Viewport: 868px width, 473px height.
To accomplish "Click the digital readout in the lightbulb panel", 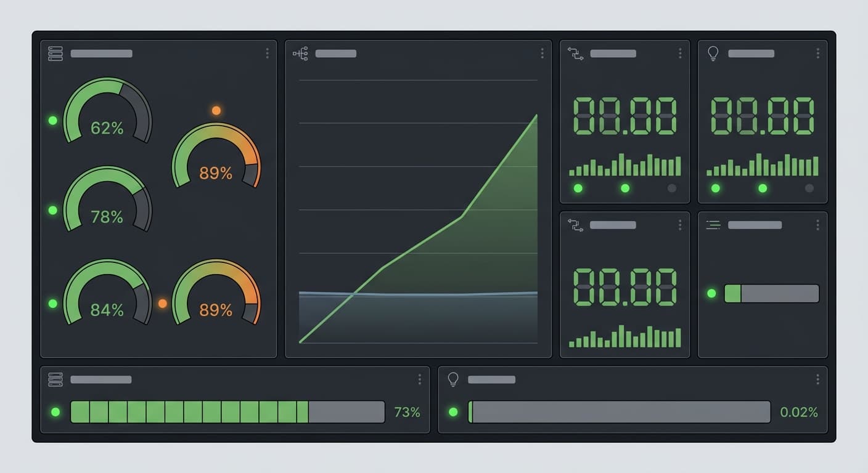I will point(763,116).
